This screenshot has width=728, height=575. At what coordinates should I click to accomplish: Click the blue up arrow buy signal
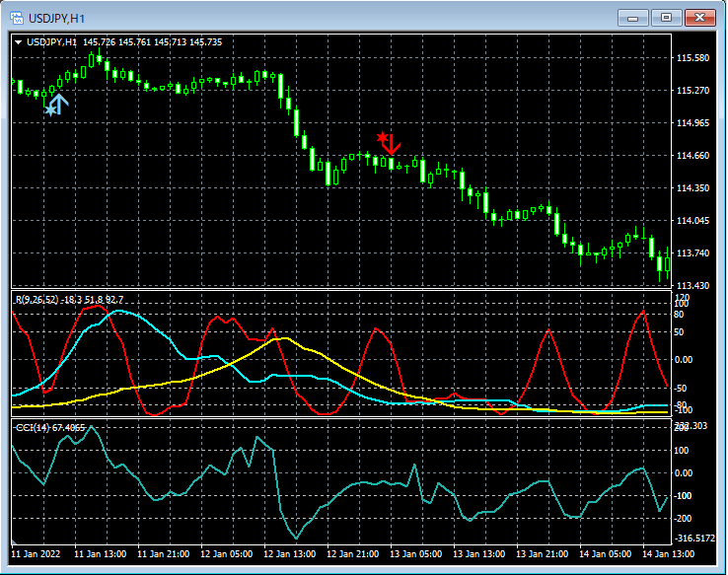[x=58, y=103]
